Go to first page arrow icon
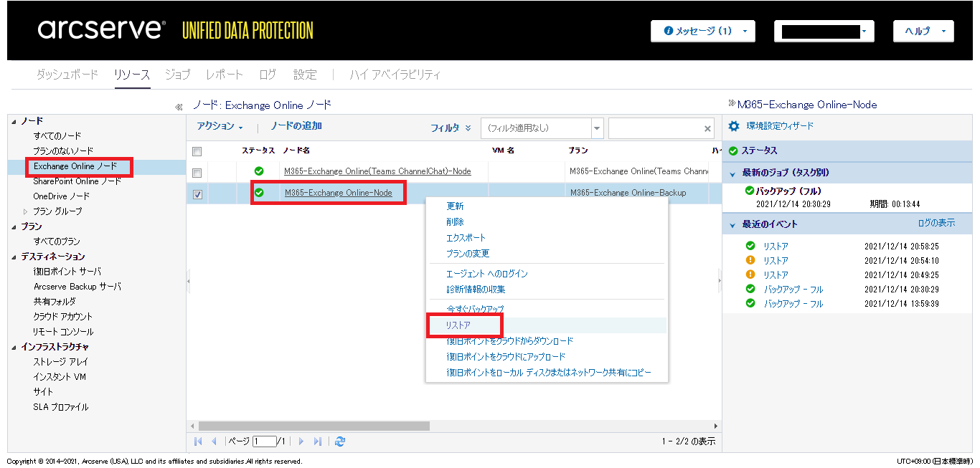This screenshot has height=468, width=980. pyautogui.click(x=198, y=441)
